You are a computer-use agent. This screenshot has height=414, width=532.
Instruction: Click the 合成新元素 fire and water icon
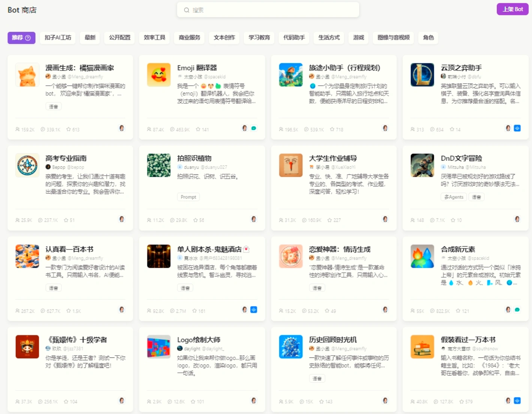click(423, 256)
